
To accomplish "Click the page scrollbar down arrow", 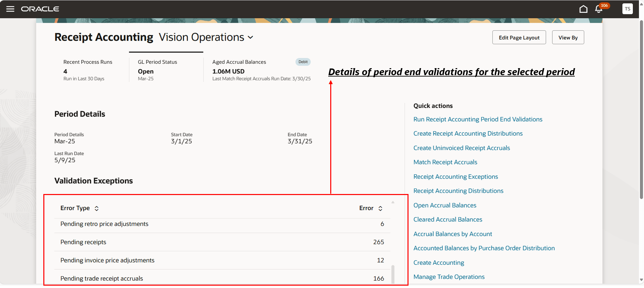I will (641, 280).
